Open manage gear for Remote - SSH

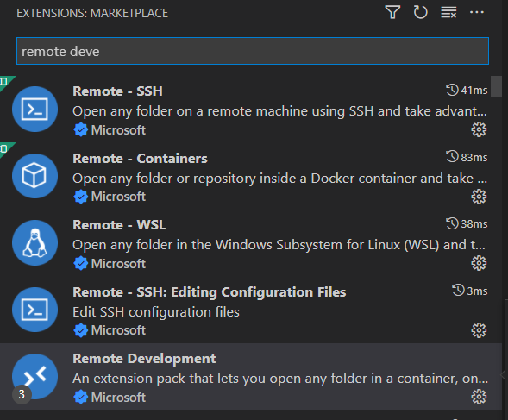(479, 129)
